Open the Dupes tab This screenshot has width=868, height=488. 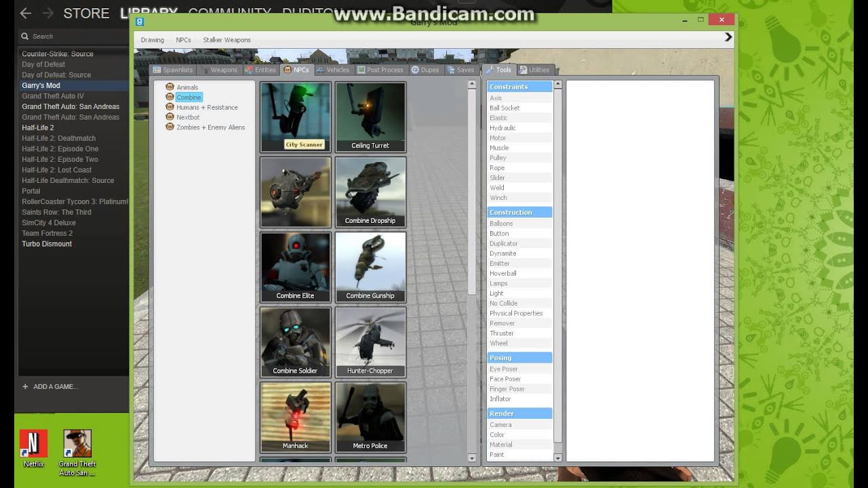pos(425,70)
